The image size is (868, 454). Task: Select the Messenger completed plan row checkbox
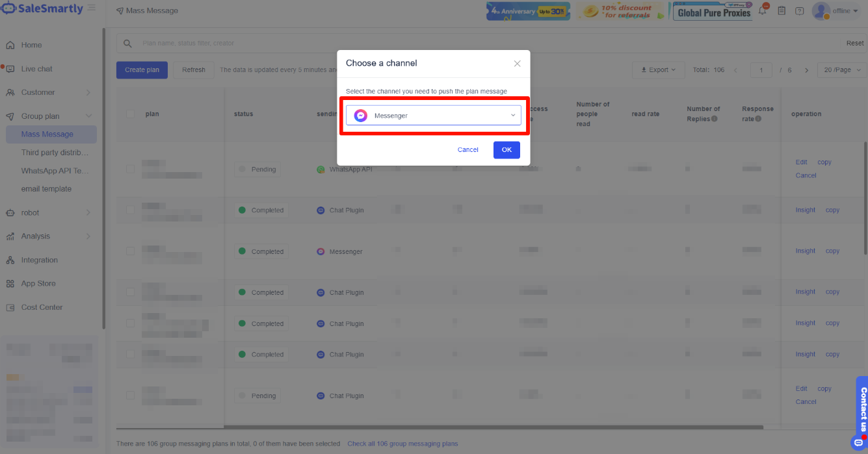pos(131,251)
